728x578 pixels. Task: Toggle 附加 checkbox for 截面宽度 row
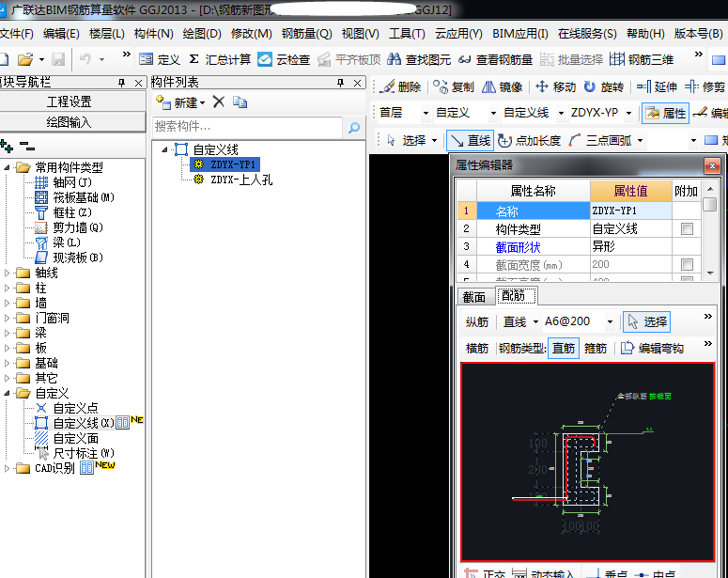click(687, 264)
